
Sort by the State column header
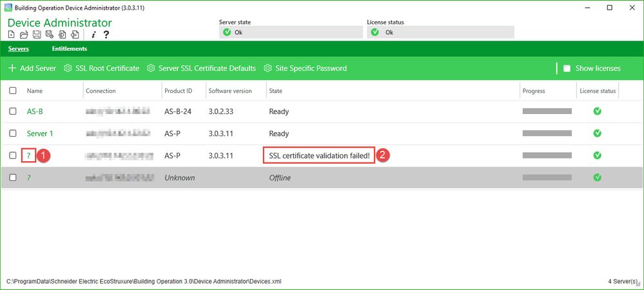pos(275,91)
